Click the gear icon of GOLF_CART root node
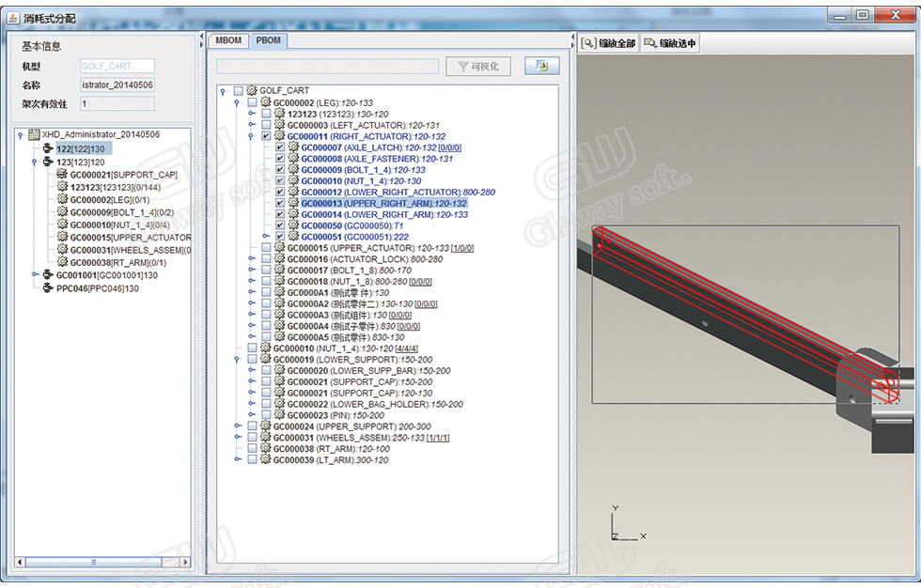921x588 pixels. (252, 90)
